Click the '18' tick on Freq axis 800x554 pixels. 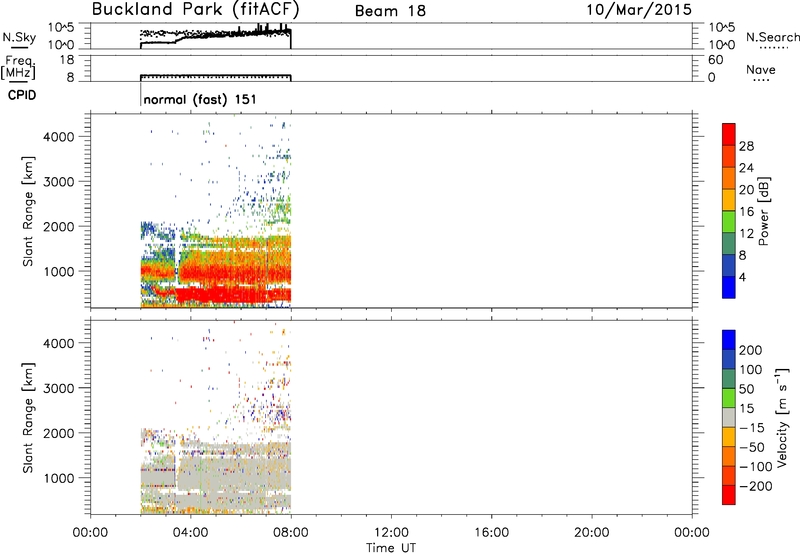67,60
